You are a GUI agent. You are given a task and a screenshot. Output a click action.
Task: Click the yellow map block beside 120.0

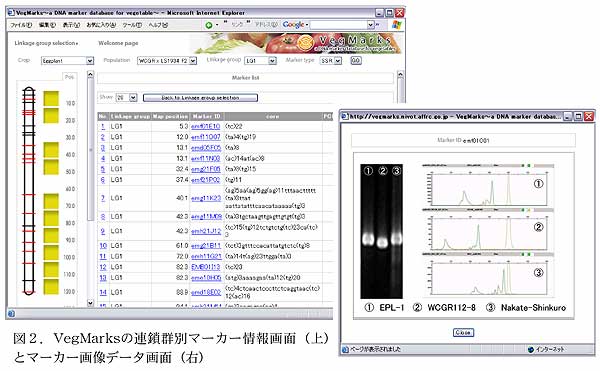pos(51,287)
